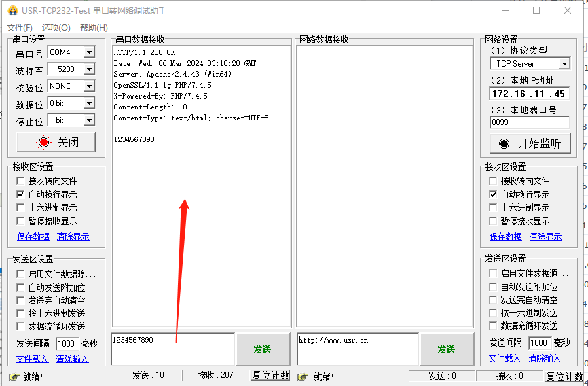This screenshot has width=588, height=386.
Task: Click the left status bar hand icon
Action: [14, 376]
